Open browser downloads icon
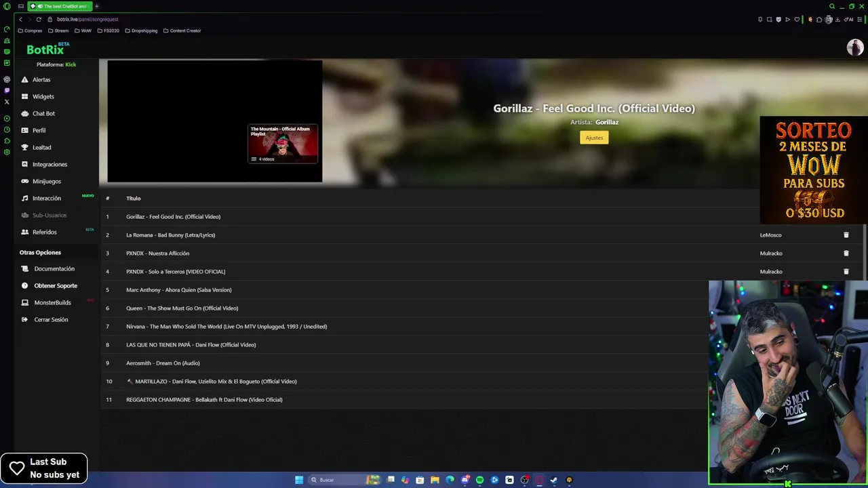Screen dimensions: 868x488 [837, 19]
